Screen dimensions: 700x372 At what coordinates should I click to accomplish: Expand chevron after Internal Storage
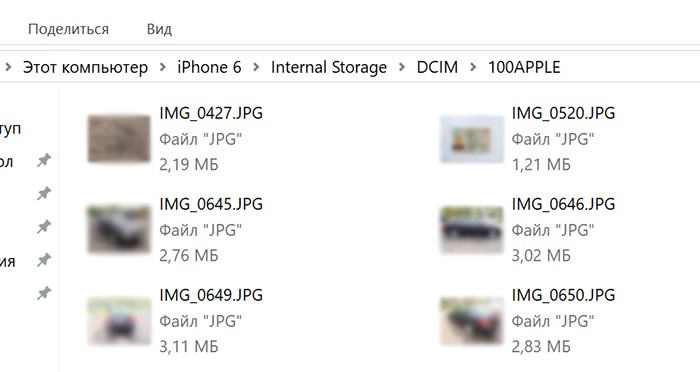(402, 67)
